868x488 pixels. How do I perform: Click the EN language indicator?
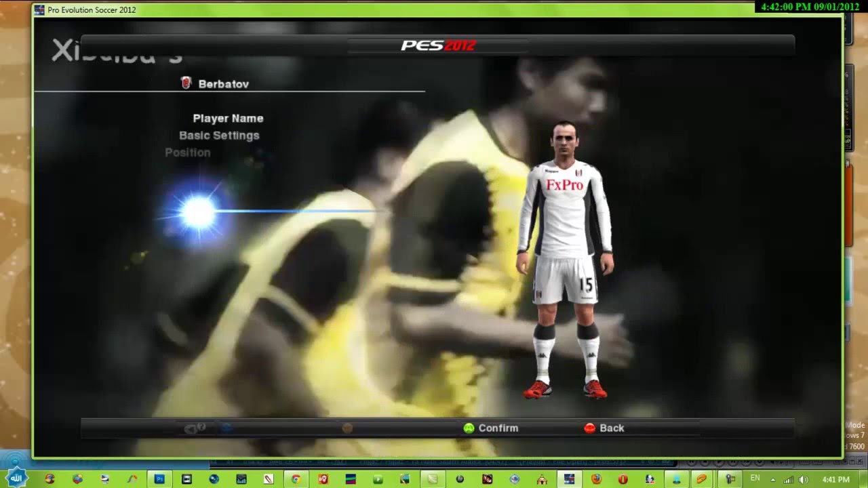(x=755, y=479)
